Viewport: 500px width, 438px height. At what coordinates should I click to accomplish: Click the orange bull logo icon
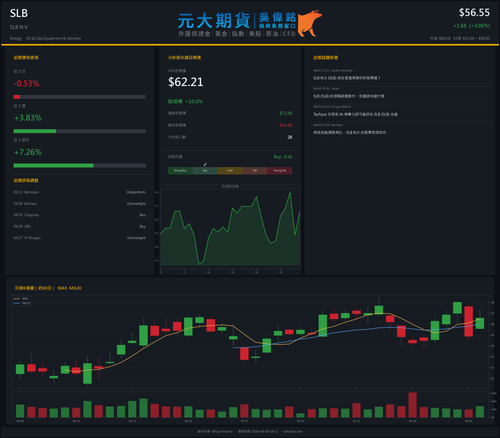309,23
